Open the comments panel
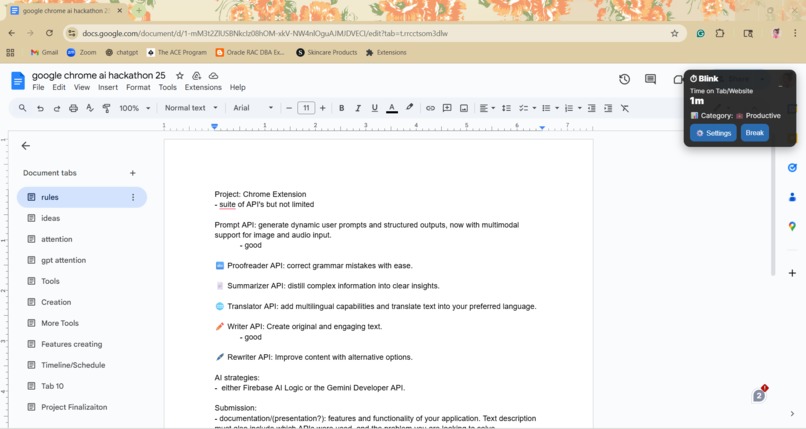The width and height of the screenshot is (806, 429). (x=650, y=79)
